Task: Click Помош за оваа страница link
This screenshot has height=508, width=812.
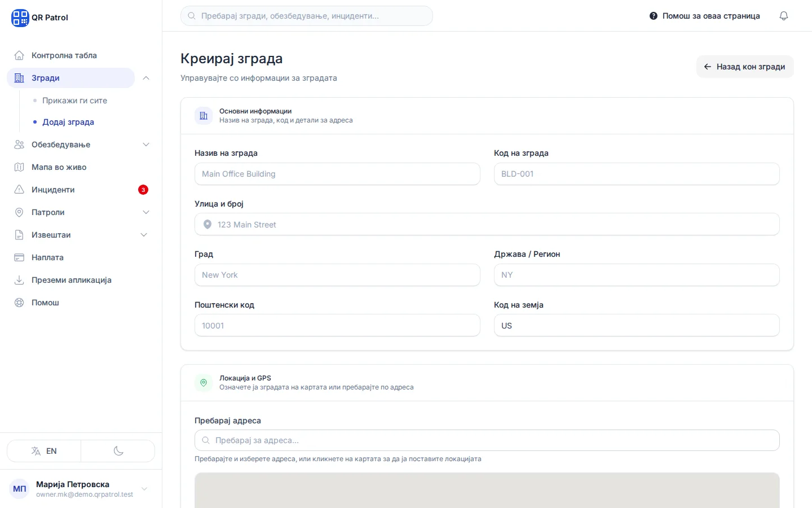Action: [704, 16]
